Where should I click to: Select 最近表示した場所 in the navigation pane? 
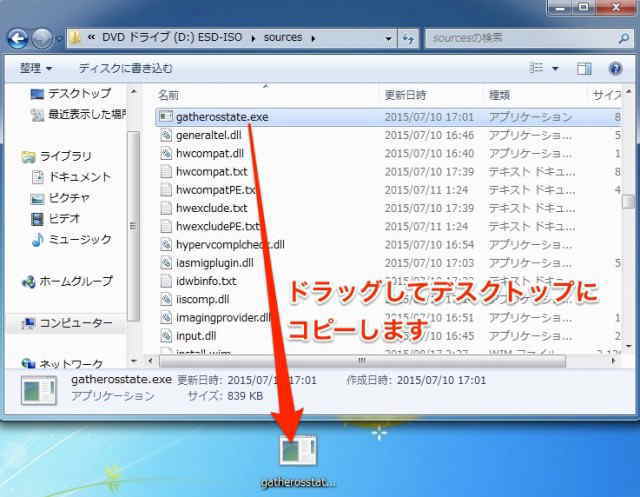tap(79, 115)
